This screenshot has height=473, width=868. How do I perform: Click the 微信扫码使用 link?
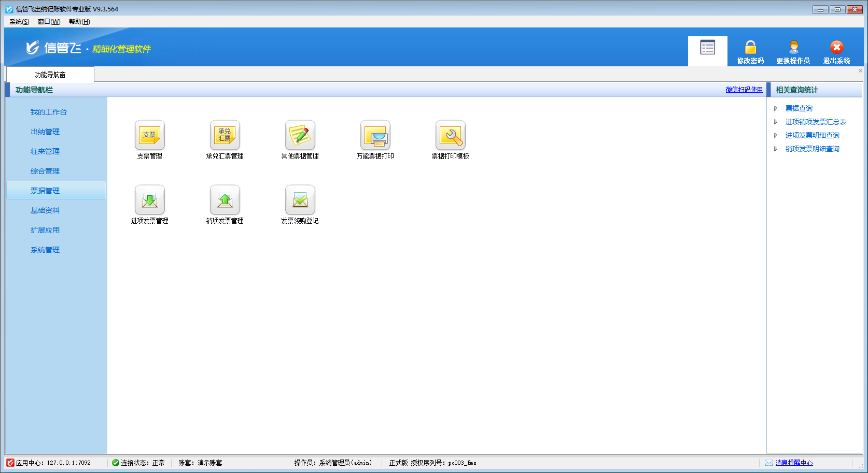click(x=744, y=90)
